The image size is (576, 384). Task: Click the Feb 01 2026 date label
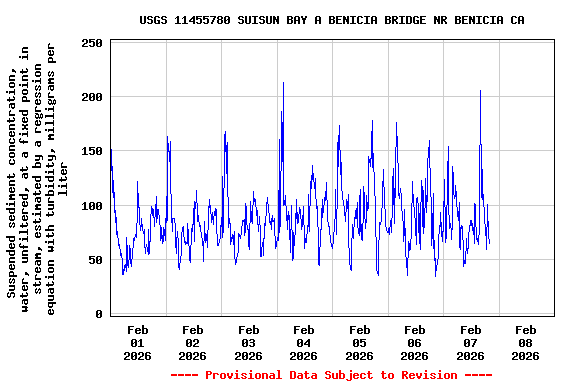pyautogui.click(x=137, y=343)
